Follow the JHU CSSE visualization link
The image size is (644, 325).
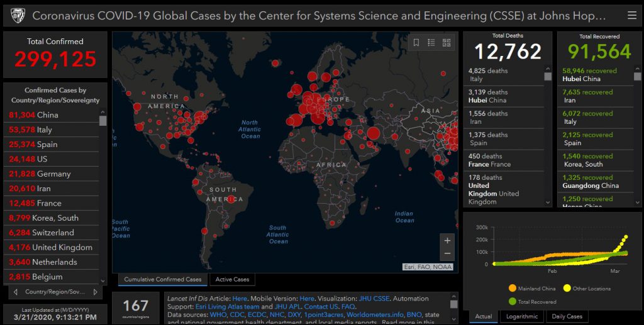[x=374, y=299]
